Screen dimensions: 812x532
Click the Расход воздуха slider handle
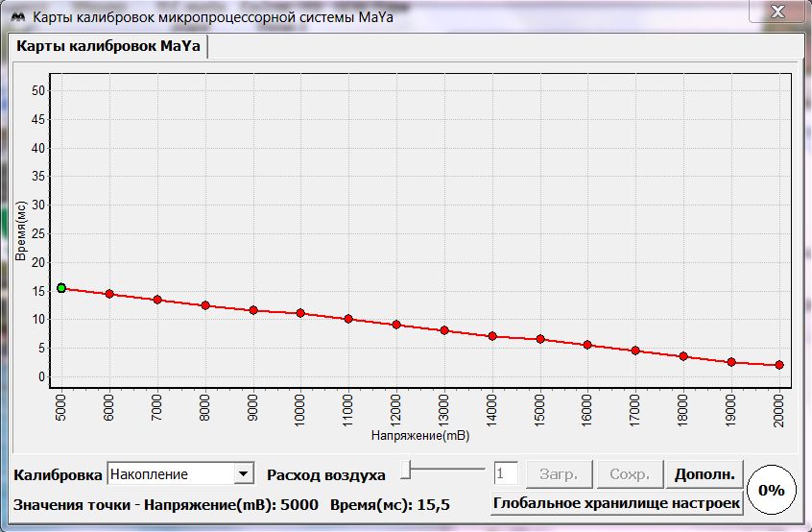[407, 470]
